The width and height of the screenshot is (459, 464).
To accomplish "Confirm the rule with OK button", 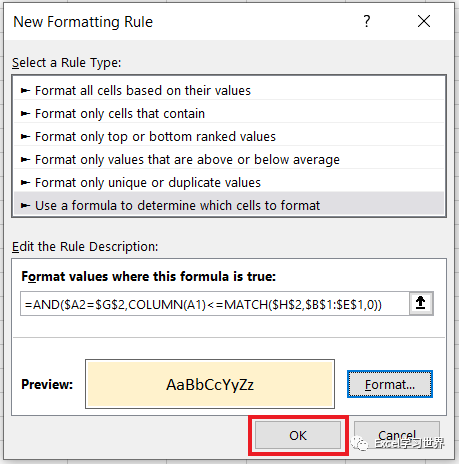I will [x=298, y=435].
